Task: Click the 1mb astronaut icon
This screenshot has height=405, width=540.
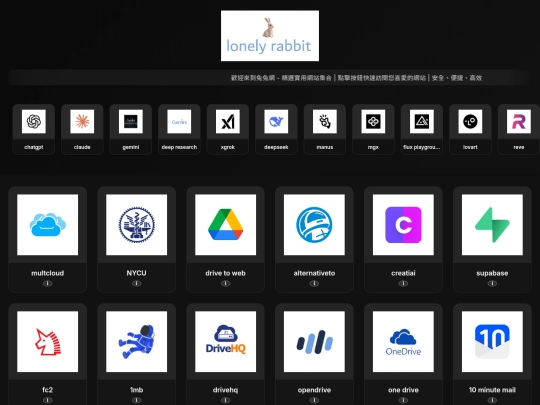Action: click(136, 342)
